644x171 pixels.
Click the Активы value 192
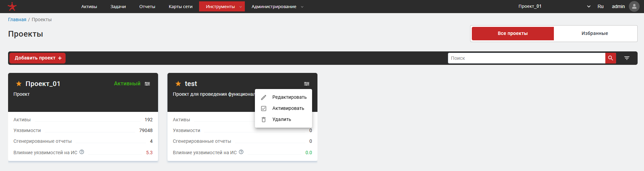pyautogui.click(x=149, y=120)
